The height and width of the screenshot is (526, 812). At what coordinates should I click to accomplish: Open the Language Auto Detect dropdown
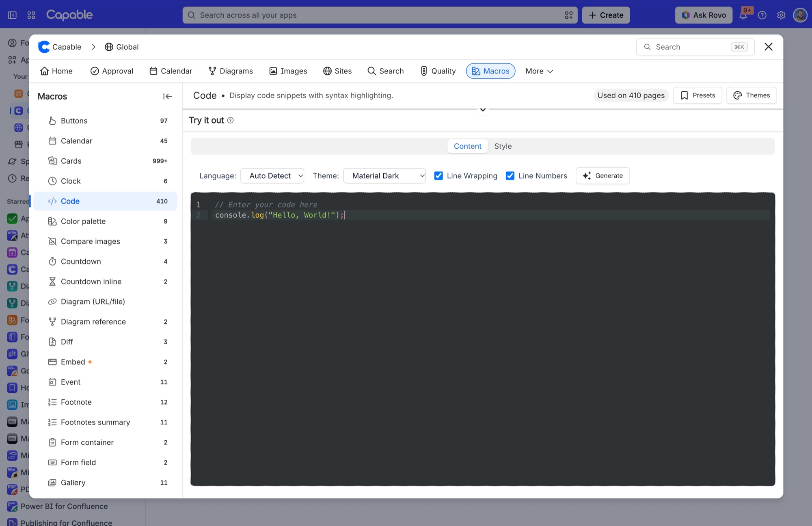pyautogui.click(x=272, y=176)
